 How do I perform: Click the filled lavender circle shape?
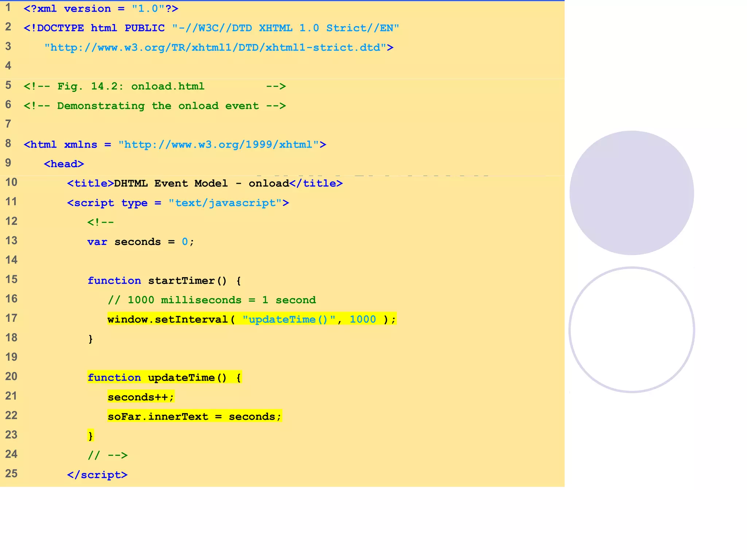click(631, 193)
